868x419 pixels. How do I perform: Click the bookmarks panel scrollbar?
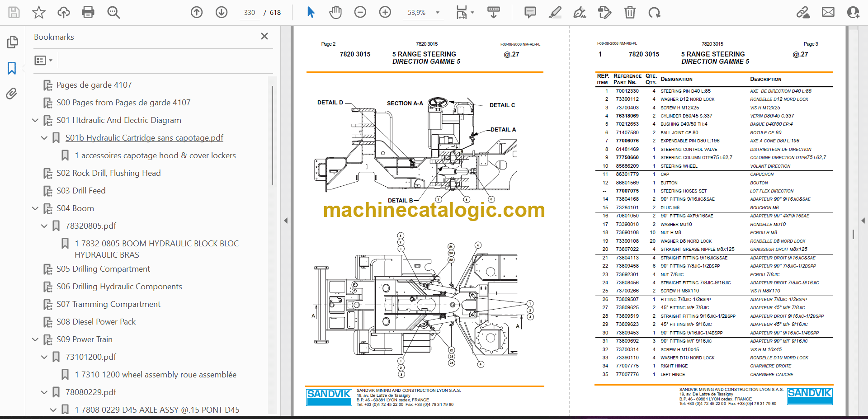(272, 136)
